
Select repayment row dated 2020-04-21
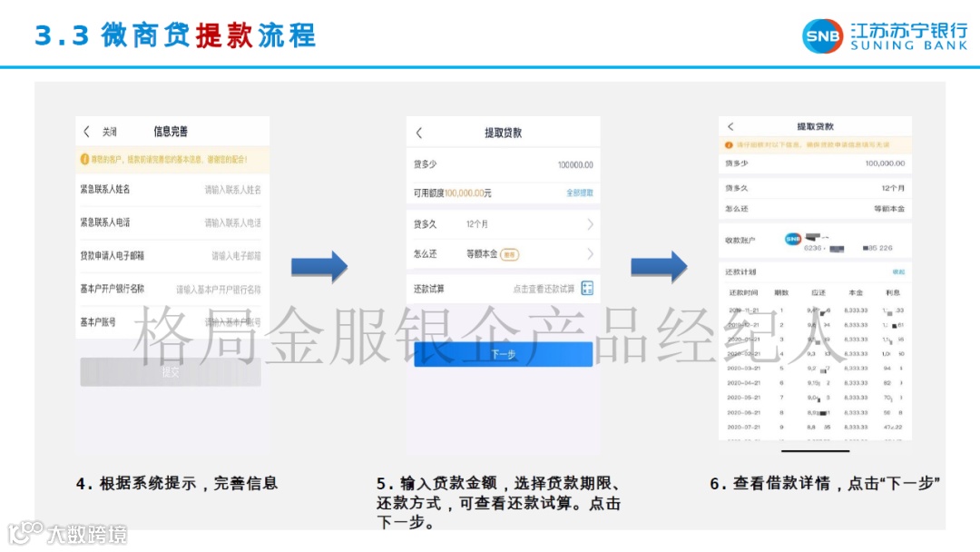(x=815, y=382)
